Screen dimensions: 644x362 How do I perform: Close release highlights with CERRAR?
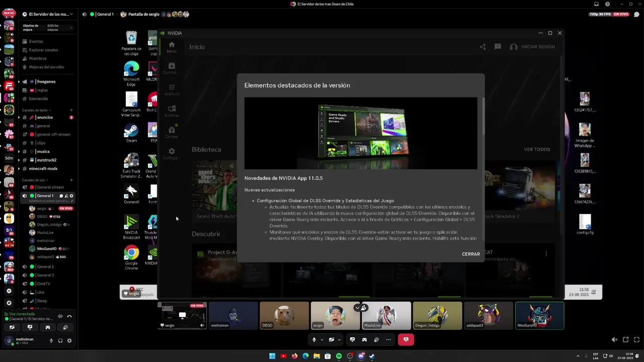pos(471,254)
